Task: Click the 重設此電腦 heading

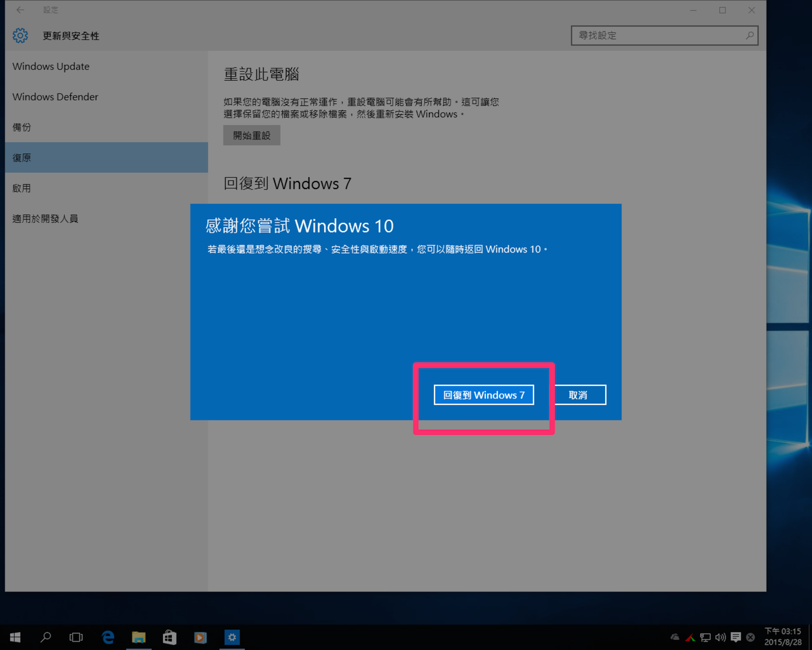Action: 261,74
